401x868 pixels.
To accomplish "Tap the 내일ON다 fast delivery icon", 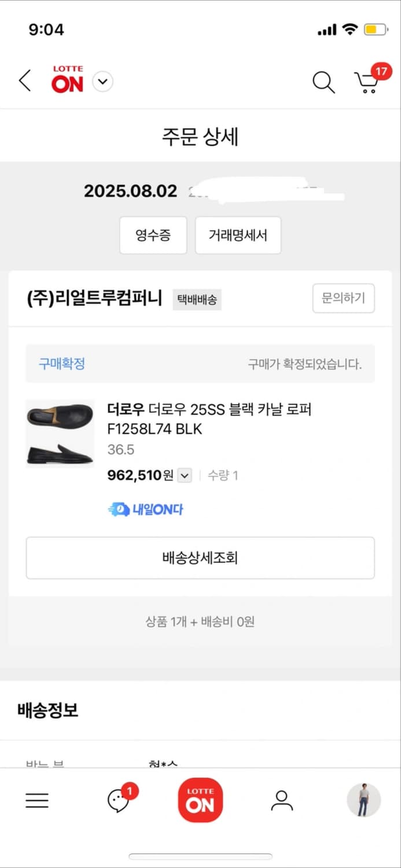I will 146,508.
